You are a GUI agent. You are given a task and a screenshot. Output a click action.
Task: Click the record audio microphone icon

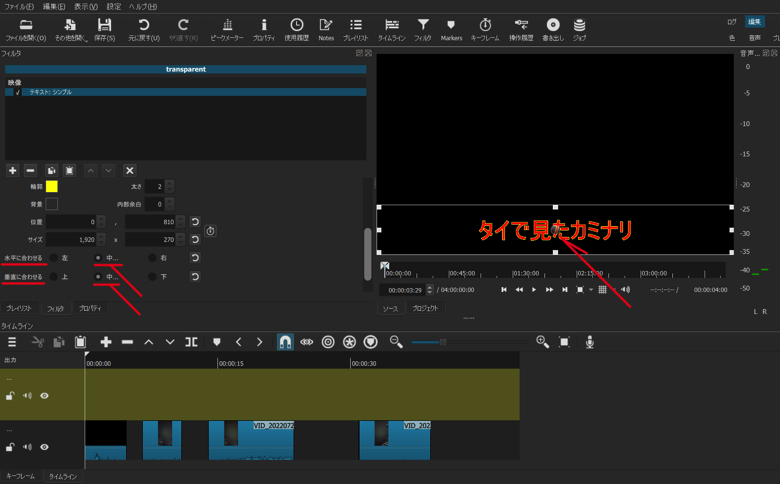pos(589,342)
